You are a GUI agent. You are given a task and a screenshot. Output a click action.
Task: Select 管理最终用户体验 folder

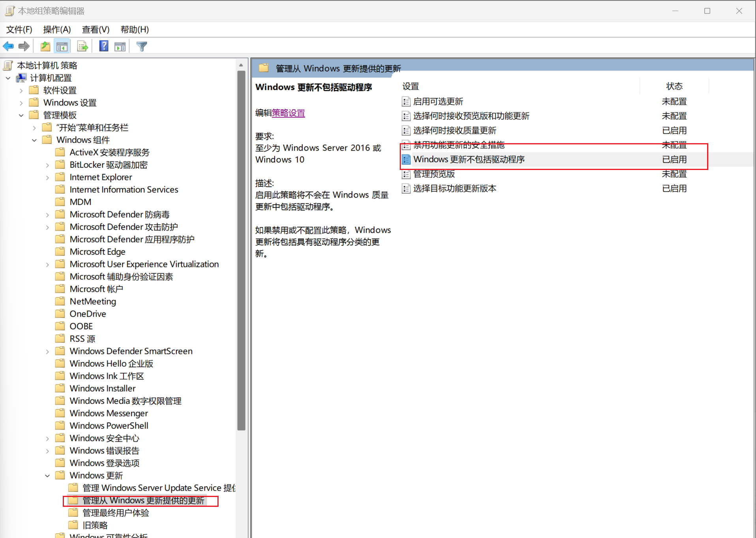116,513
